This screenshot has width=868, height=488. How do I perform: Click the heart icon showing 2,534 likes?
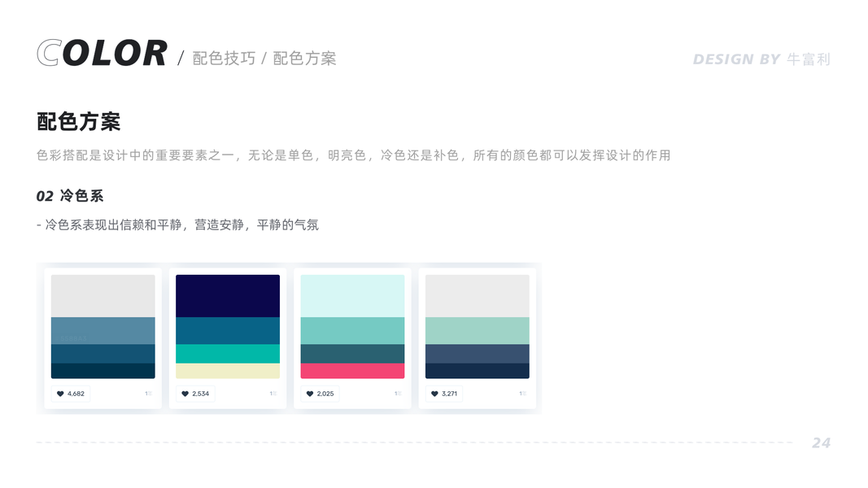195,394
